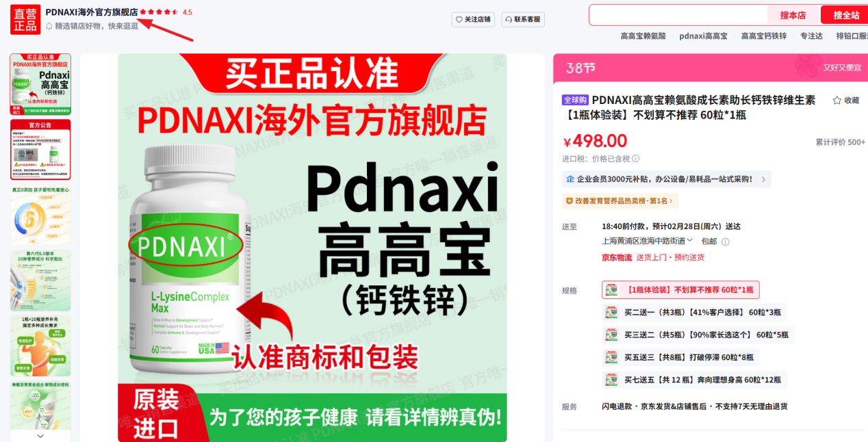868x442 pixels.
Task: Click the 搜全站 search button
Action: pyautogui.click(x=845, y=15)
